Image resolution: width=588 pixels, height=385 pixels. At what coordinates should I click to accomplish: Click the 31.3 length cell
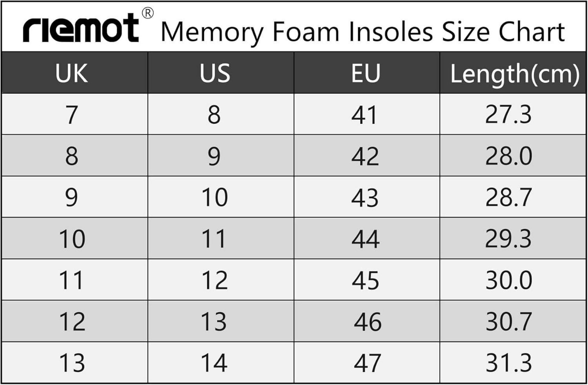[509, 363]
